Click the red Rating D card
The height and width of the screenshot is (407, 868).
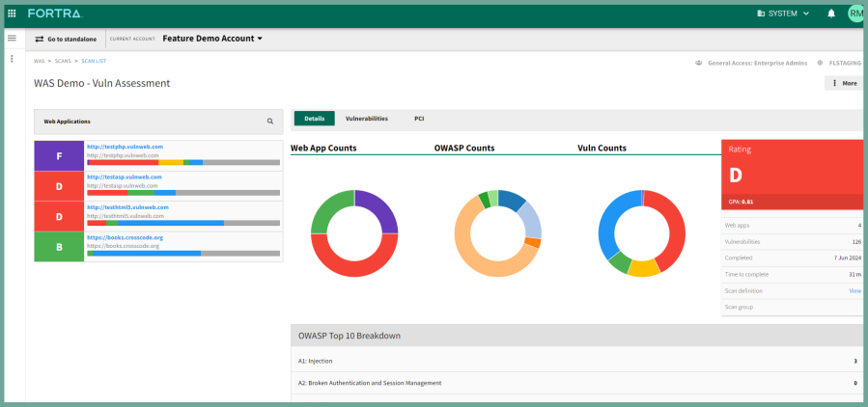pyautogui.click(x=792, y=175)
